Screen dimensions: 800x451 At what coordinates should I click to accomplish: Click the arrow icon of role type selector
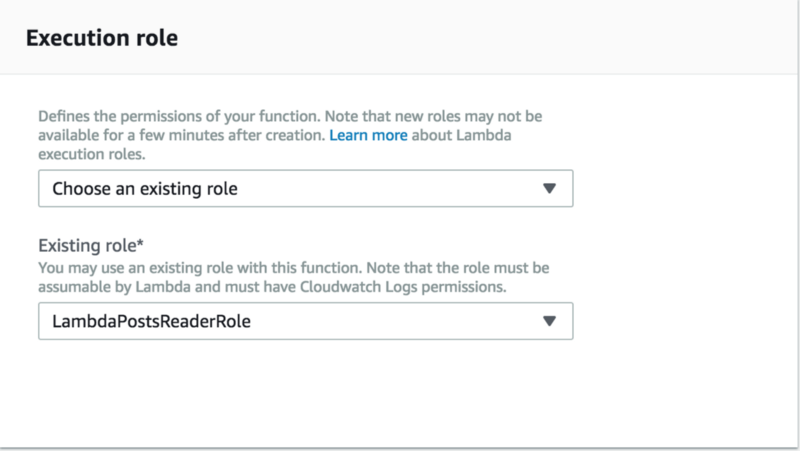tap(549, 189)
